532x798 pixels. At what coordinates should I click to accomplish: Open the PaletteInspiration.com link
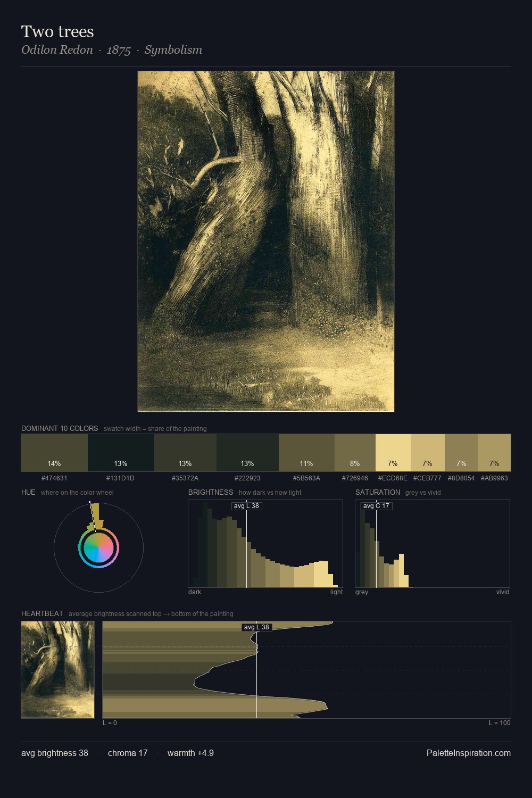pyautogui.click(x=468, y=753)
